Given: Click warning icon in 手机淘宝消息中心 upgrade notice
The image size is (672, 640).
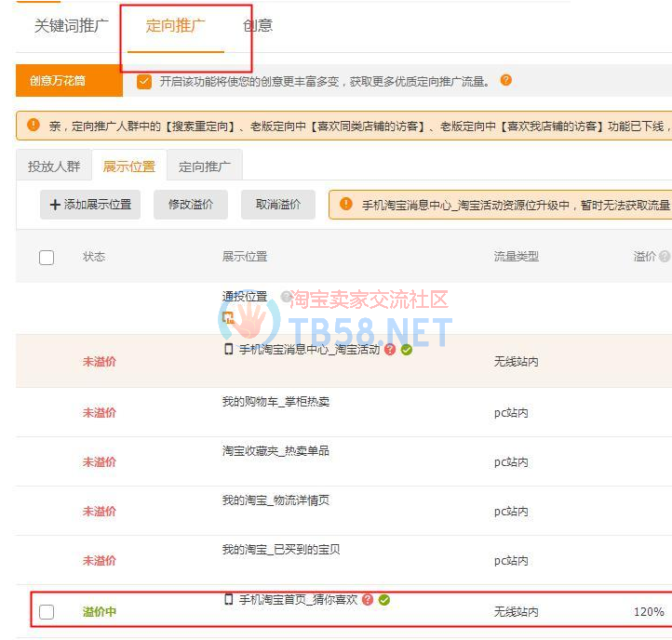Looking at the screenshot, I should click(x=345, y=204).
